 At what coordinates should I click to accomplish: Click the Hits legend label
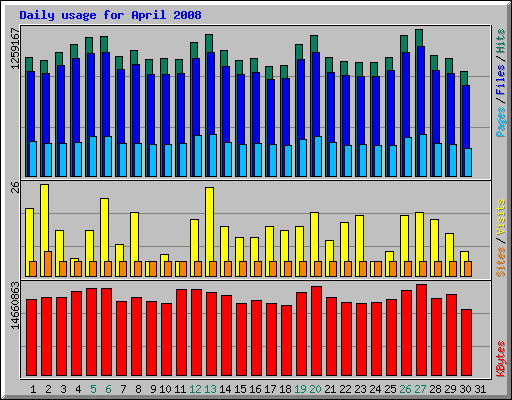[501, 41]
